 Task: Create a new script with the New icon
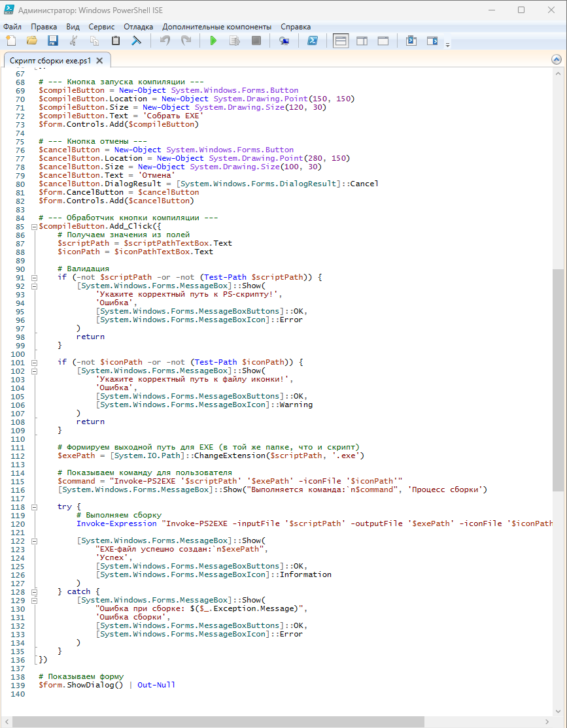point(10,41)
